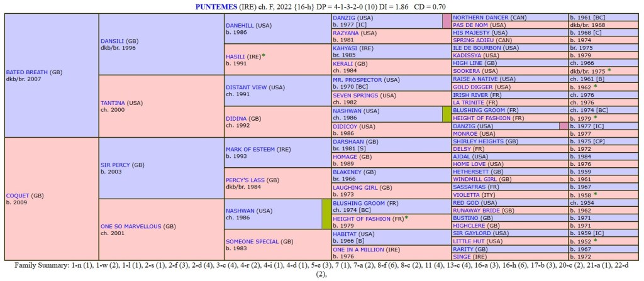The height and width of the screenshot is (281, 644).
Task: Click the olive swatch beside RED GOD
Action: (x=326, y=213)
